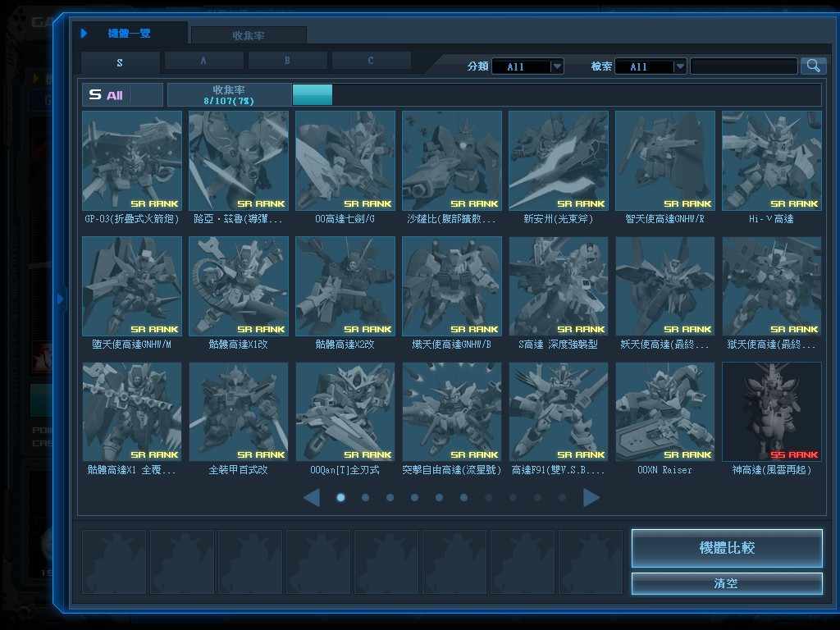Select 熾天使高達GNHW/B unit thumbnail
The height and width of the screenshot is (630, 840).
click(452, 286)
